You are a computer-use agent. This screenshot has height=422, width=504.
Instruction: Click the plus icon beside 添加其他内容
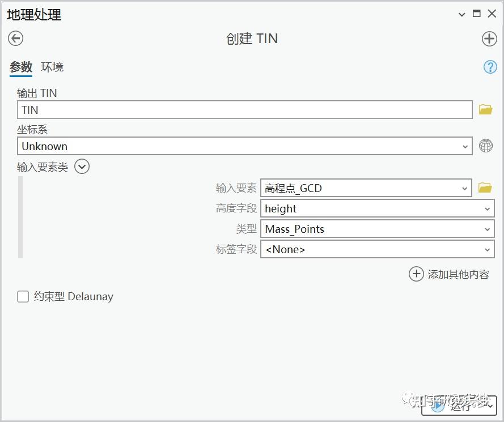(416, 274)
